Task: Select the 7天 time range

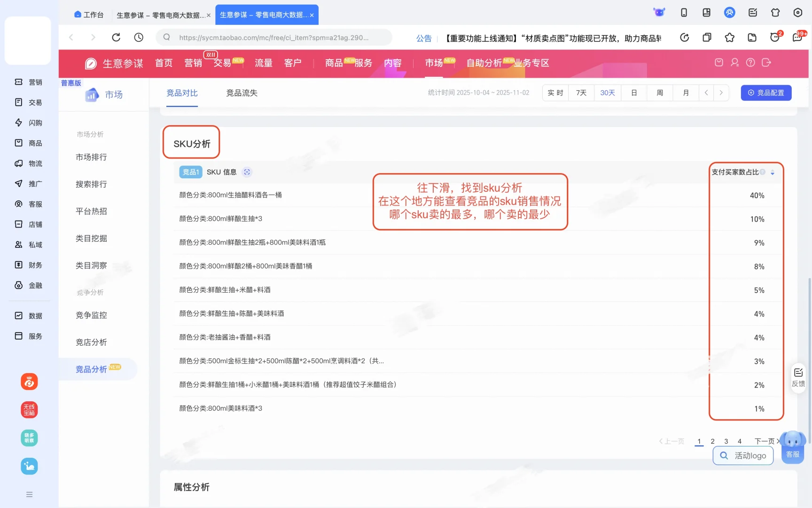Action: click(581, 93)
